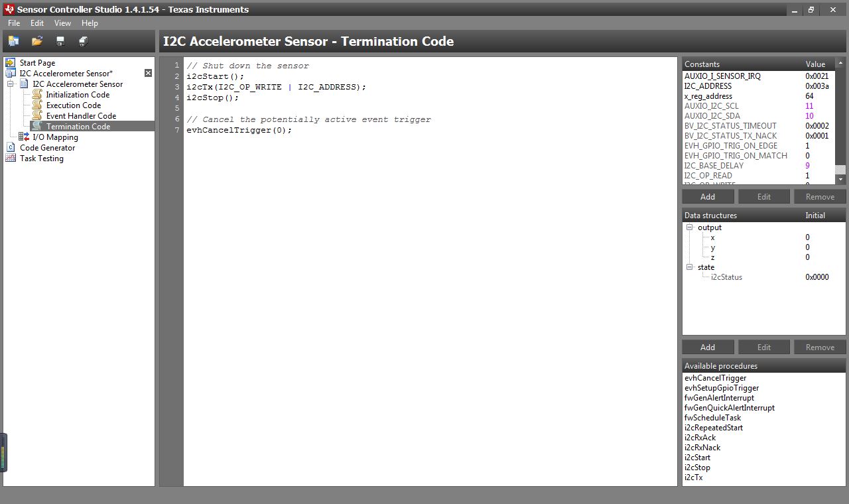Viewport: 849px width, 504px height.
Task: Select Initialization Code in the tree
Action: pyautogui.click(x=78, y=95)
